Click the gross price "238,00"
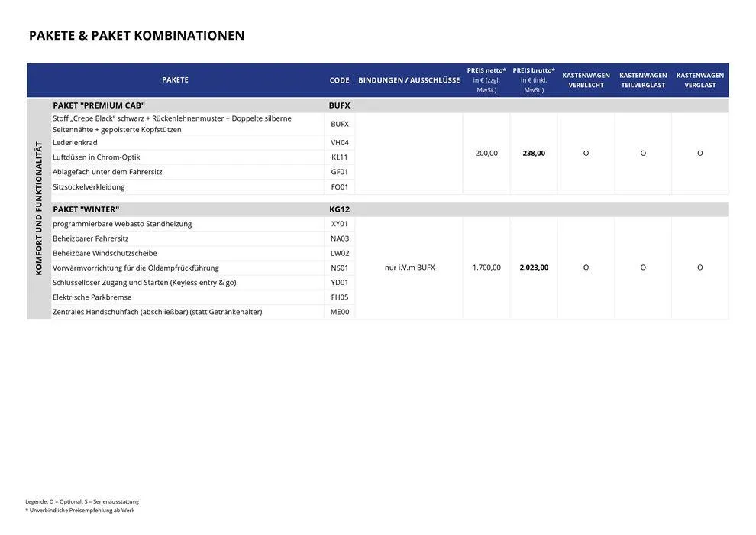Image resolution: width=756 pixels, height=535 pixels. [534, 153]
